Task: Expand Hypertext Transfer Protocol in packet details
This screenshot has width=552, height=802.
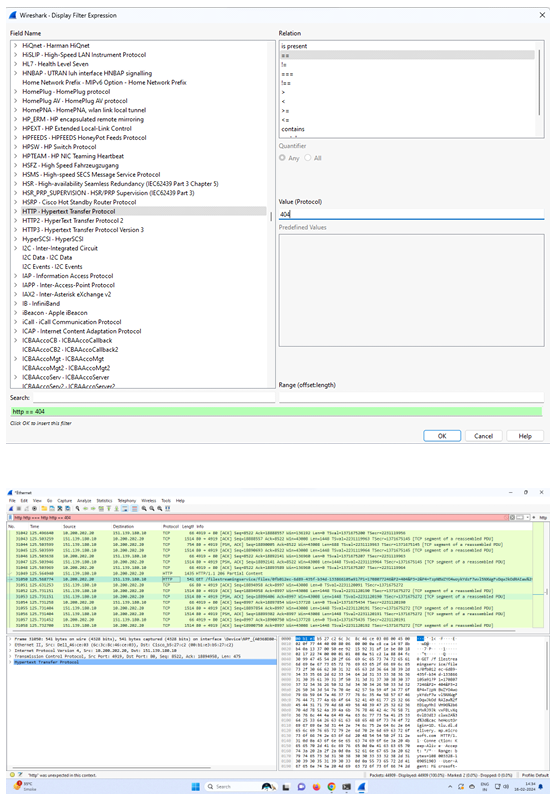Action: 11,662
